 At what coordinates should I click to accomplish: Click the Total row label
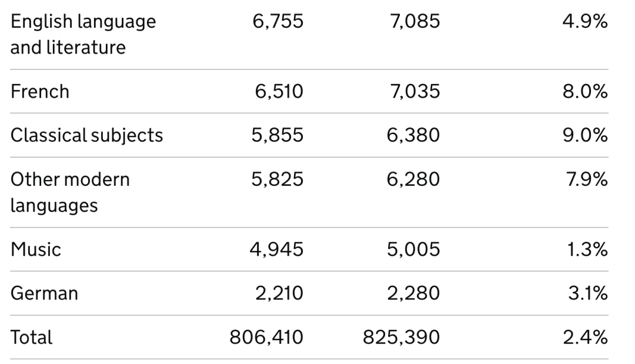31,338
